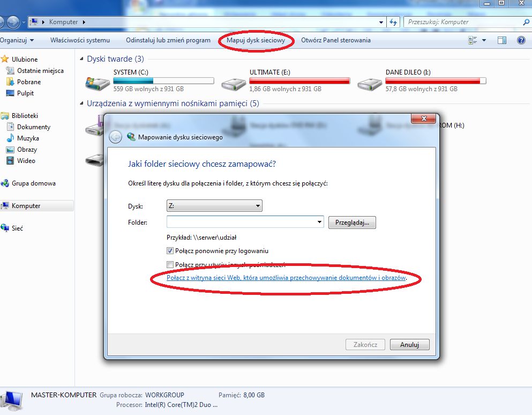532x415 pixels.
Task: Click the Sieć network icon
Action: [x=5, y=228]
